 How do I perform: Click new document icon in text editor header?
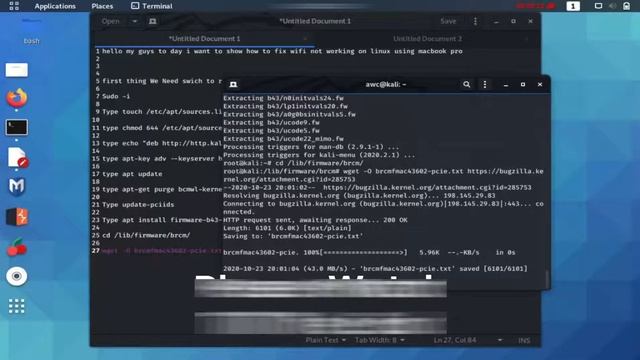click(153, 21)
